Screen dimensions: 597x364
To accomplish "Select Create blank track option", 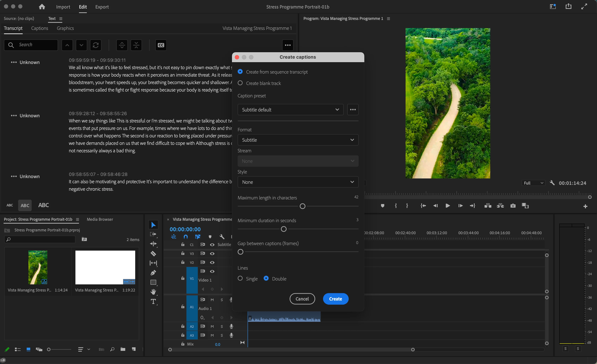I will click(240, 83).
